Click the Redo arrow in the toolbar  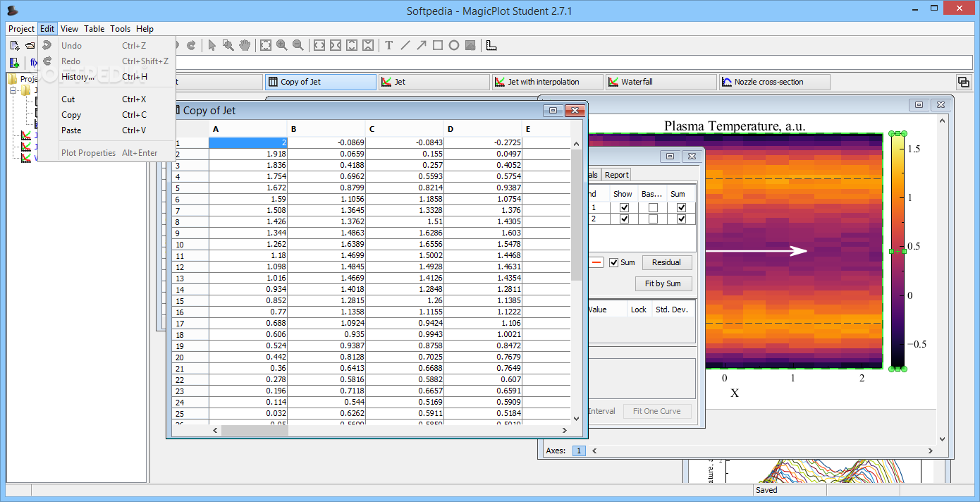coord(191,45)
